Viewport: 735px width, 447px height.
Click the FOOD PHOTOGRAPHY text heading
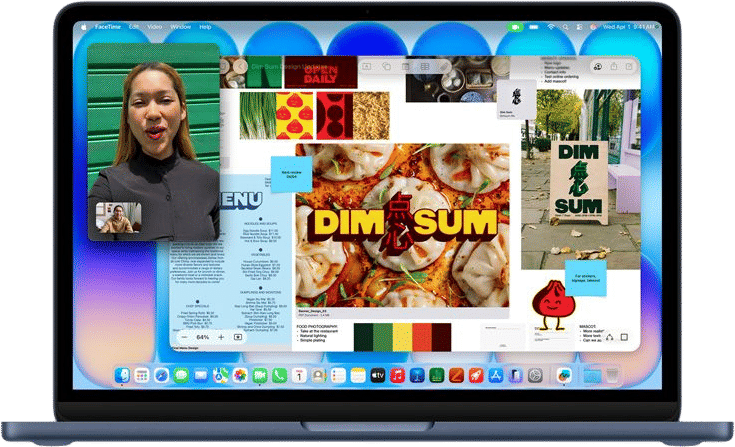[x=317, y=326]
